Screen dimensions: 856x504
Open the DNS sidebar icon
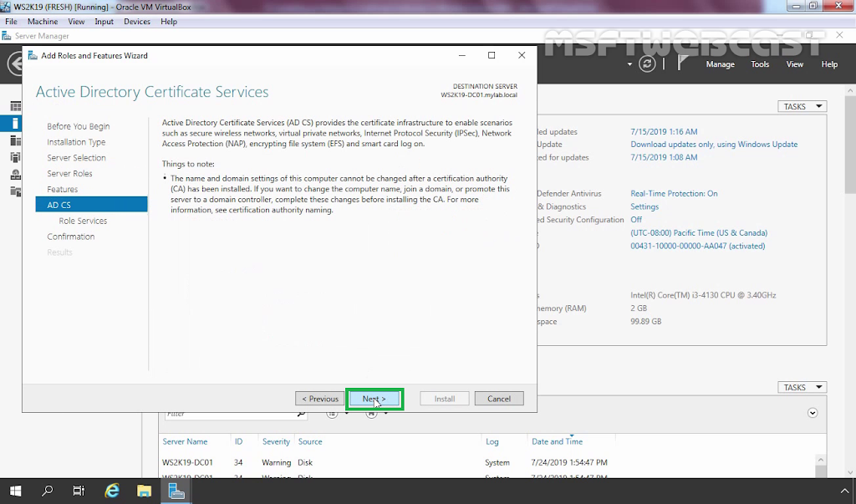tap(15, 175)
